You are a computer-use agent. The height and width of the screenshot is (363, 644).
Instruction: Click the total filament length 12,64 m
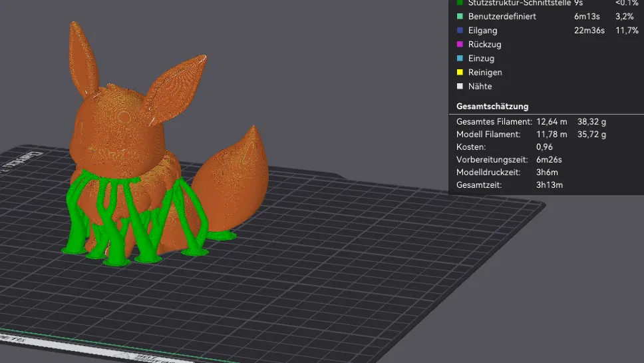[552, 122]
